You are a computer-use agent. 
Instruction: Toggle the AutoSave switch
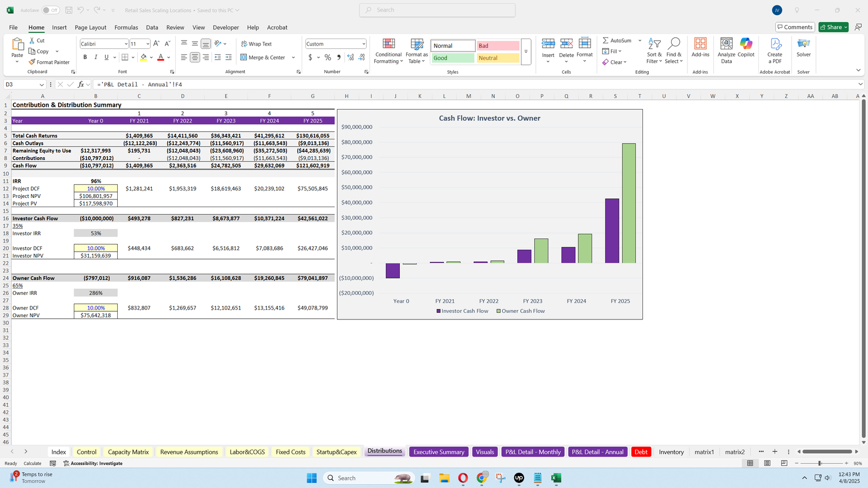[50, 10]
